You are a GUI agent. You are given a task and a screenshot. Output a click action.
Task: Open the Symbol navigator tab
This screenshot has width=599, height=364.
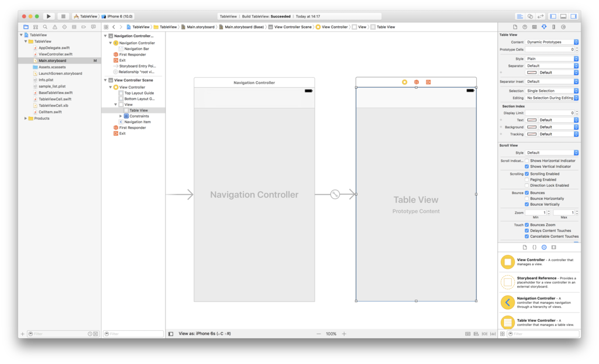tap(36, 27)
